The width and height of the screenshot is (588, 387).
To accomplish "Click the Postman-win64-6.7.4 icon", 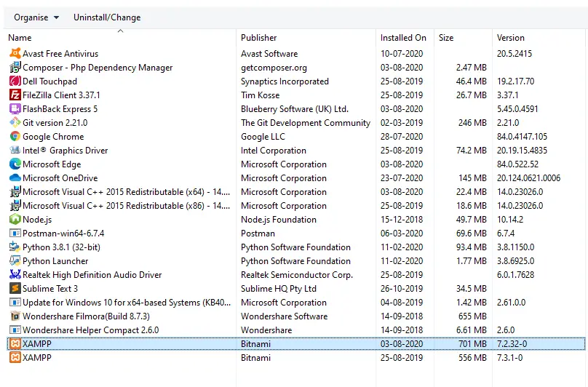I will [15, 234].
